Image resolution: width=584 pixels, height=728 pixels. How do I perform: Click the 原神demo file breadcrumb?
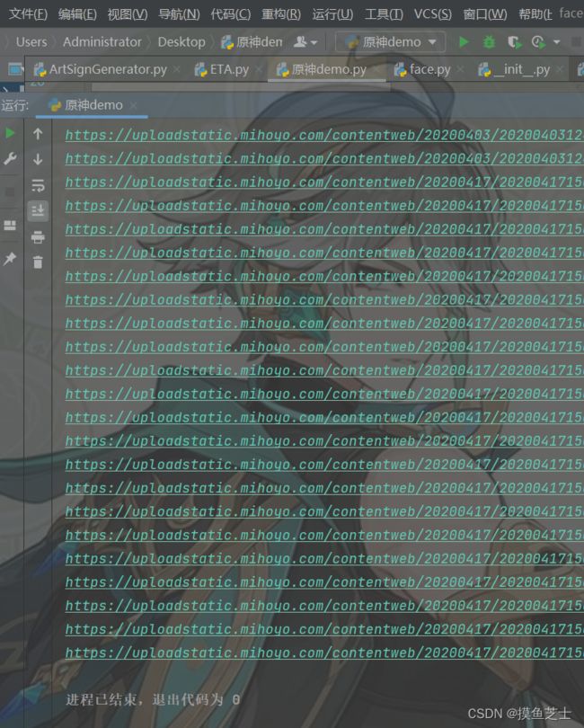pyautogui.click(x=252, y=42)
